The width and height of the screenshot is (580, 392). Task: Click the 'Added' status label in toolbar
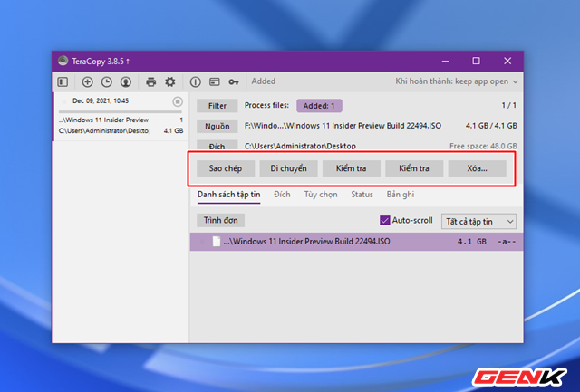point(264,81)
